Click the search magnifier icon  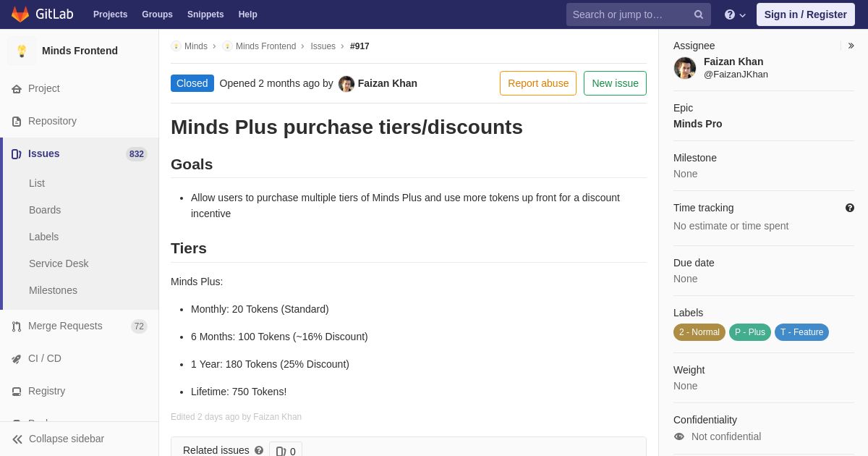click(x=699, y=14)
